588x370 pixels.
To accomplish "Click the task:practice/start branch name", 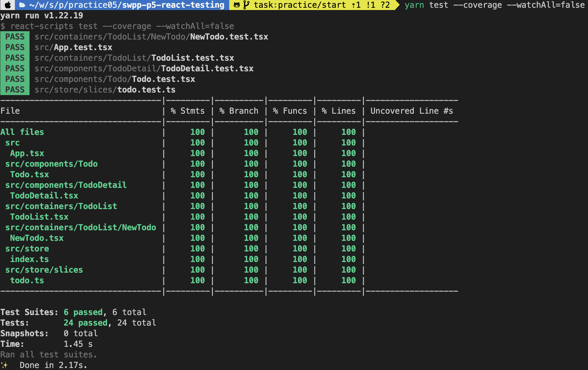I will pyautogui.click(x=300, y=5).
